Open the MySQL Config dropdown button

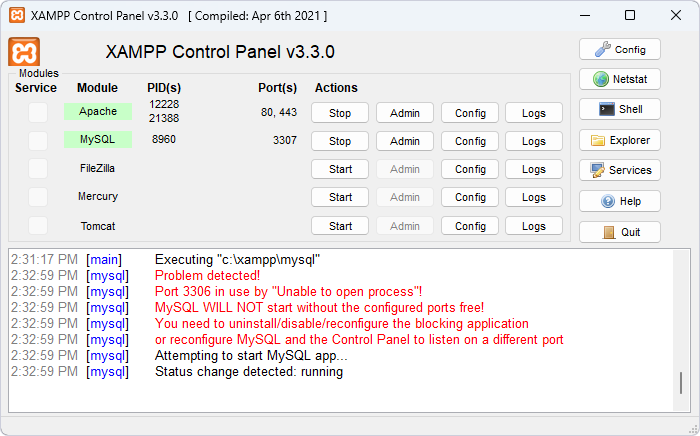pos(470,141)
